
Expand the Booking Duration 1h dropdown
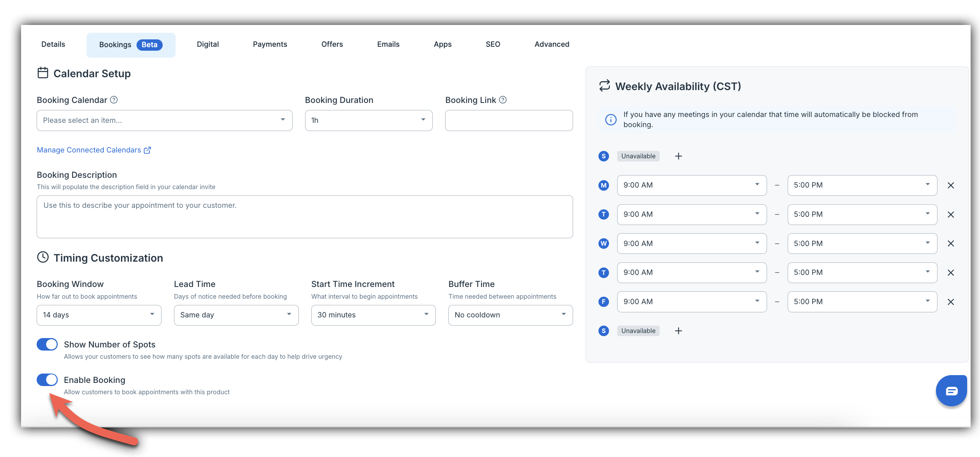pos(368,120)
